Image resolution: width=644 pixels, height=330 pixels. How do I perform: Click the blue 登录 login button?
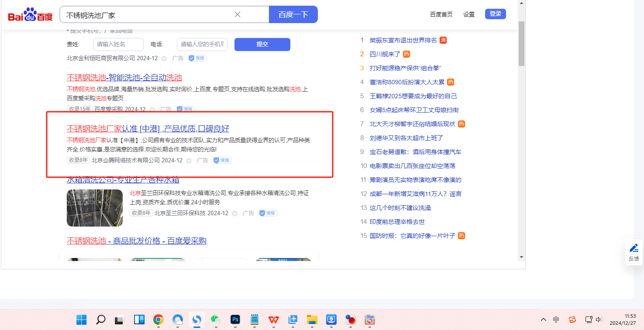click(x=495, y=14)
